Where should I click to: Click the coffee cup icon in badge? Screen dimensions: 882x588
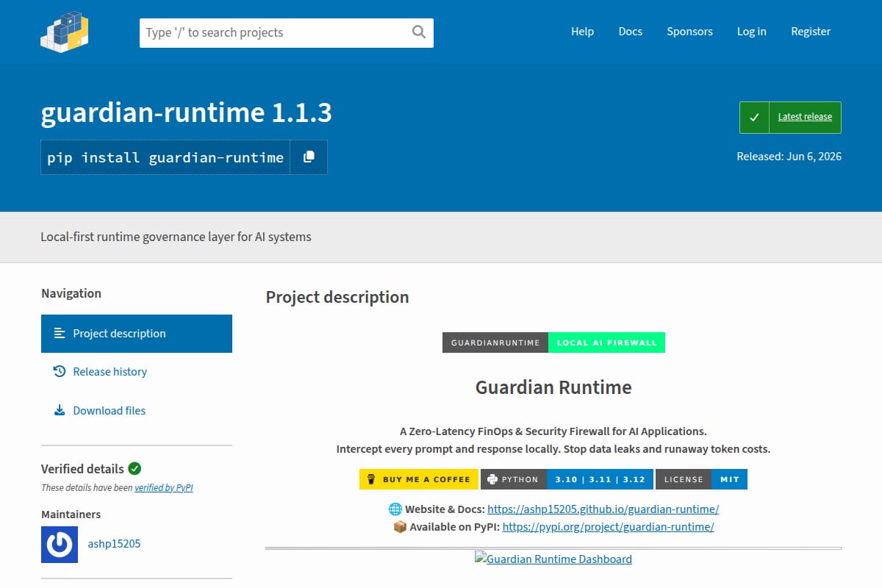[x=370, y=479]
